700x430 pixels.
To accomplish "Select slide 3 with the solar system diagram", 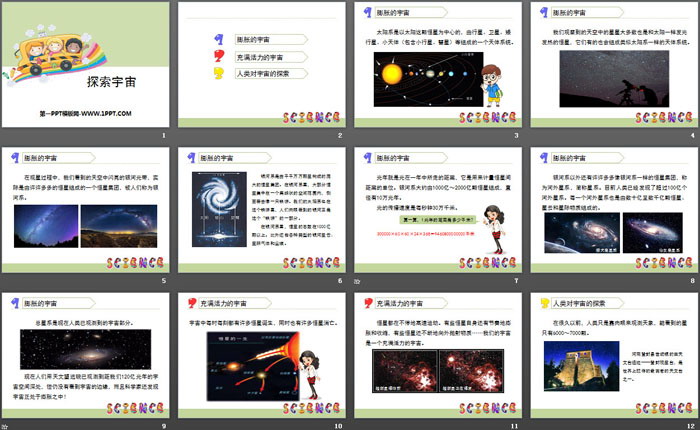I will [x=438, y=65].
